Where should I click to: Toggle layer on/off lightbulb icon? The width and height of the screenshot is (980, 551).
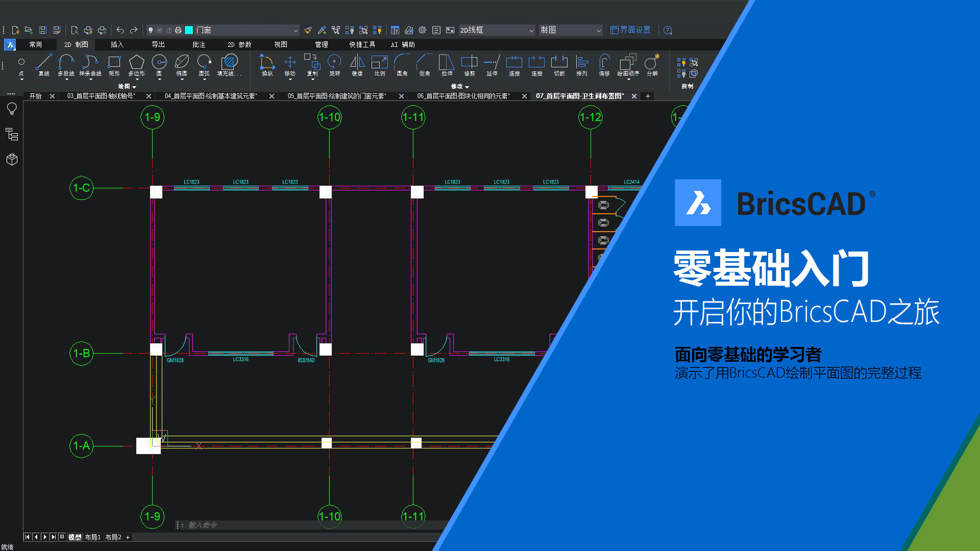pyautogui.click(x=151, y=30)
